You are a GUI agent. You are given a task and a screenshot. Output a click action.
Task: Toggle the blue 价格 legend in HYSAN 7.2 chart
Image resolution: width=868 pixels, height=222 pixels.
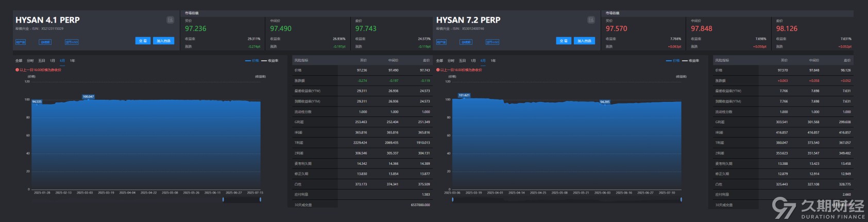tap(673, 61)
